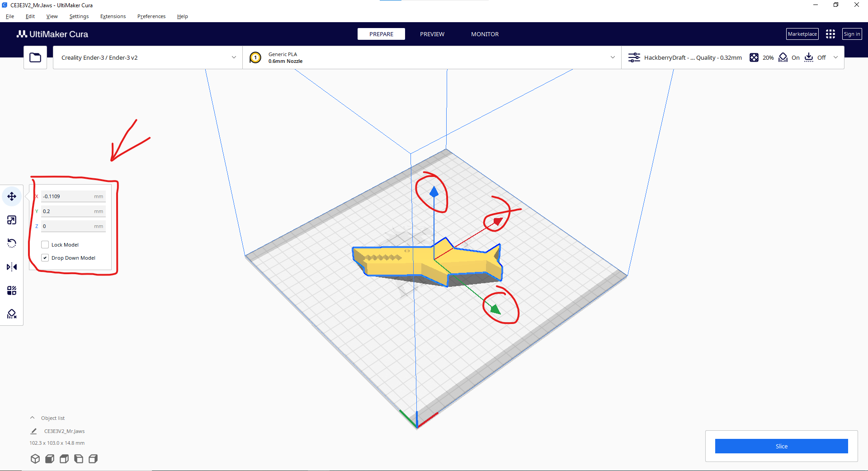Select the Move tool

(12, 196)
